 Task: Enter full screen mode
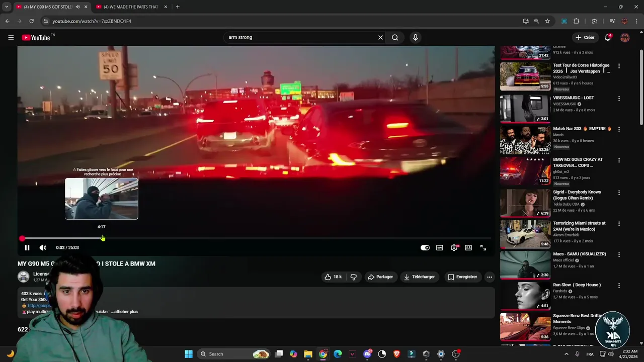tap(483, 247)
